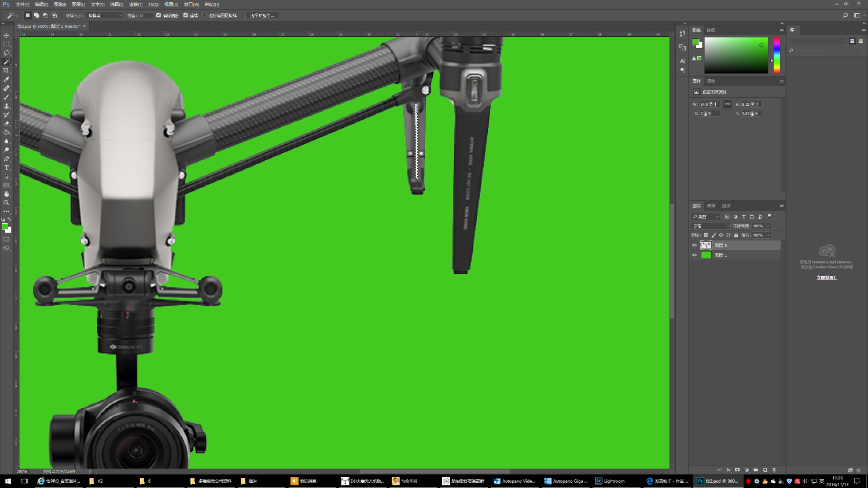Filter layers by adjustment layer icon
This screenshot has height=488, width=868.
click(735, 217)
